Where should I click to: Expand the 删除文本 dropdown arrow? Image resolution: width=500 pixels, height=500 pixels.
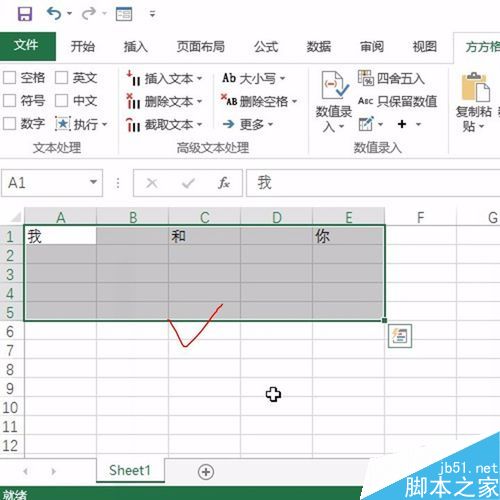click(200, 101)
